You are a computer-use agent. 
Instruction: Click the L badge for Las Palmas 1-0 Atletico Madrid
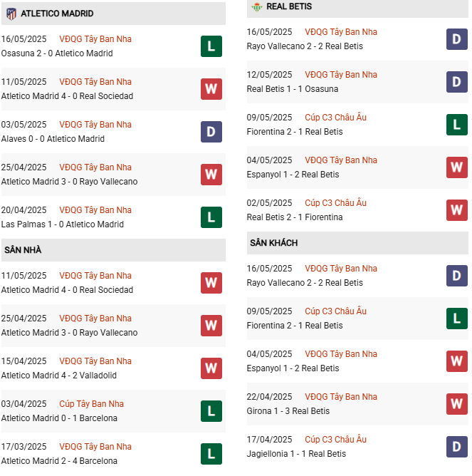[x=211, y=217]
